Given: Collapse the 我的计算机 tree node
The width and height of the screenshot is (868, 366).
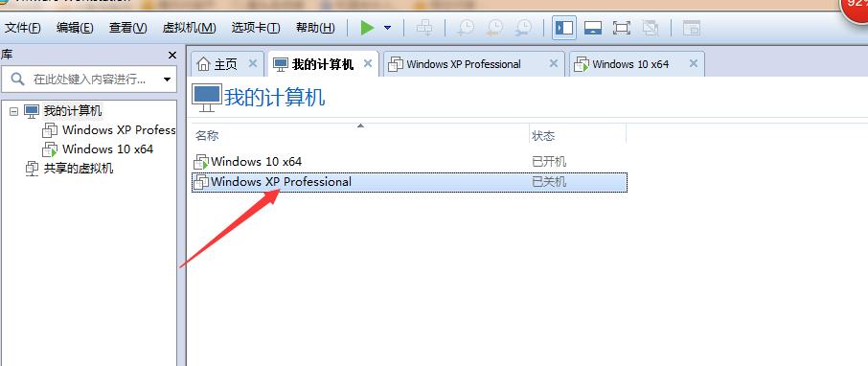Looking at the screenshot, I should 13,111.
